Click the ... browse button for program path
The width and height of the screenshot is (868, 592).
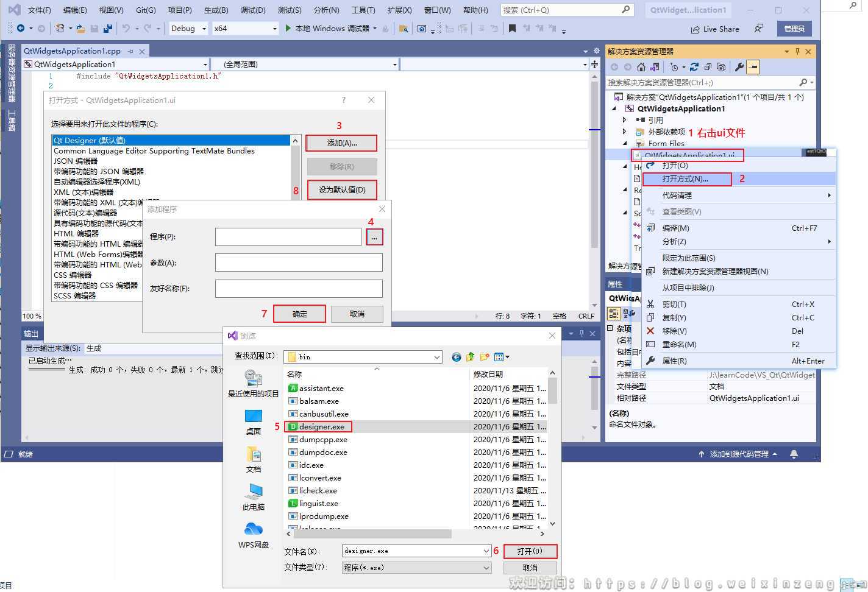(x=374, y=237)
